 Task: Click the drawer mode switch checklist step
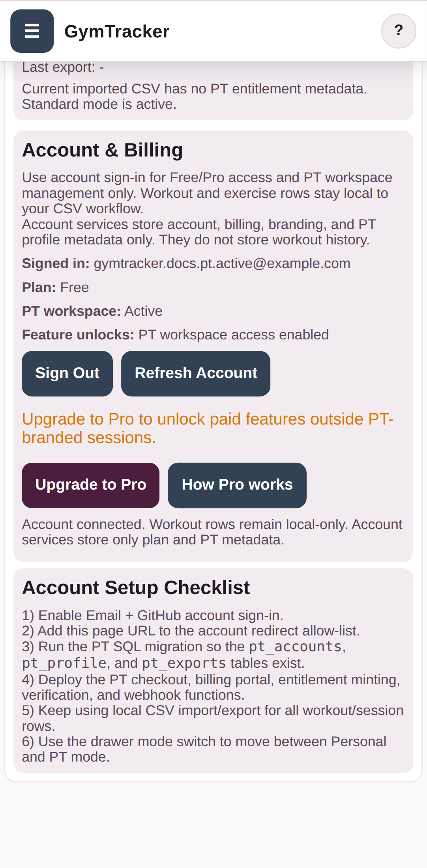coord(204,749)
